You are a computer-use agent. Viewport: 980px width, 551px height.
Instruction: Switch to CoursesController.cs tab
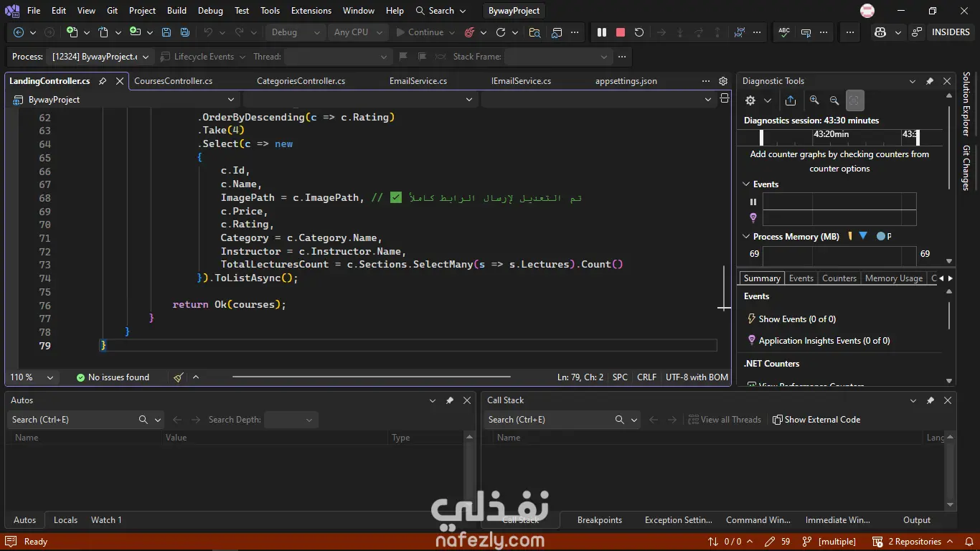tap(173, 81)
